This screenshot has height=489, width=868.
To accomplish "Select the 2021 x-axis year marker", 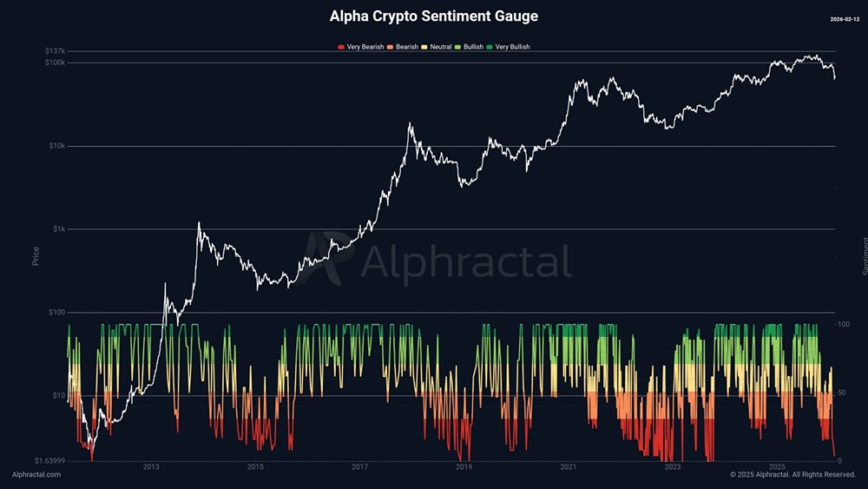I will point(568,467).
